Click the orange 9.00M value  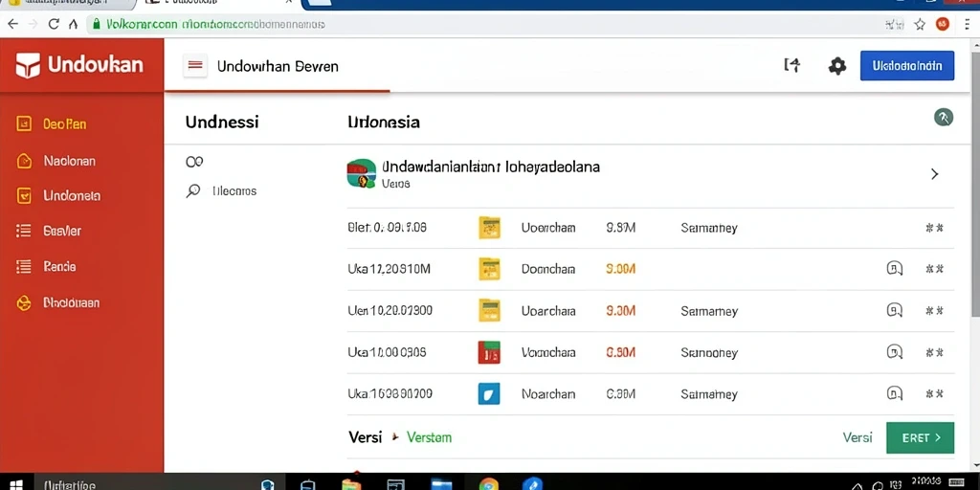[x=620, y=269]
